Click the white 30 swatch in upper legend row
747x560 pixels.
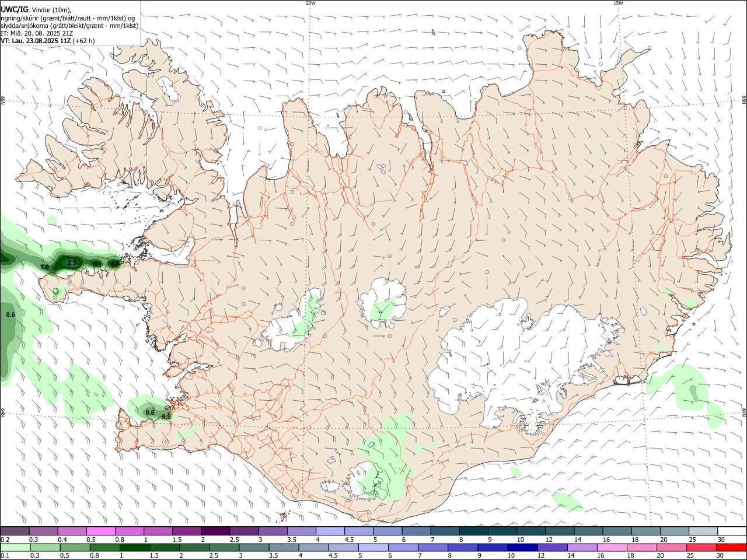[x=732, y=531]
